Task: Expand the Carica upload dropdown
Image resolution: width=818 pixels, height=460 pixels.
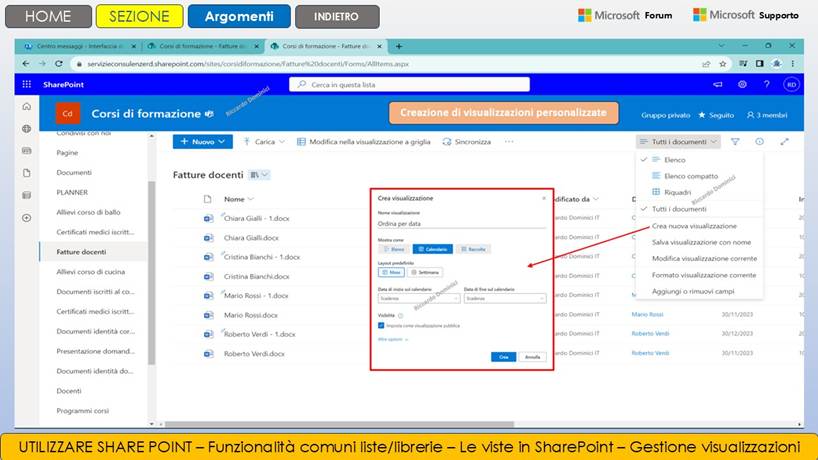Action: point(282,141)
